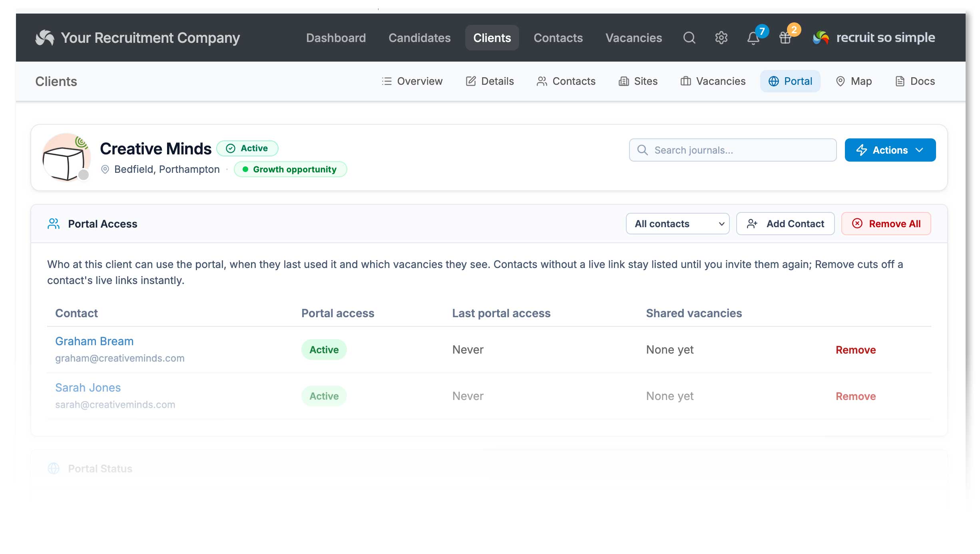This screenshot has width=980, height=554.
Task: Open the gift icon with 2 badge
Action: 785,38
